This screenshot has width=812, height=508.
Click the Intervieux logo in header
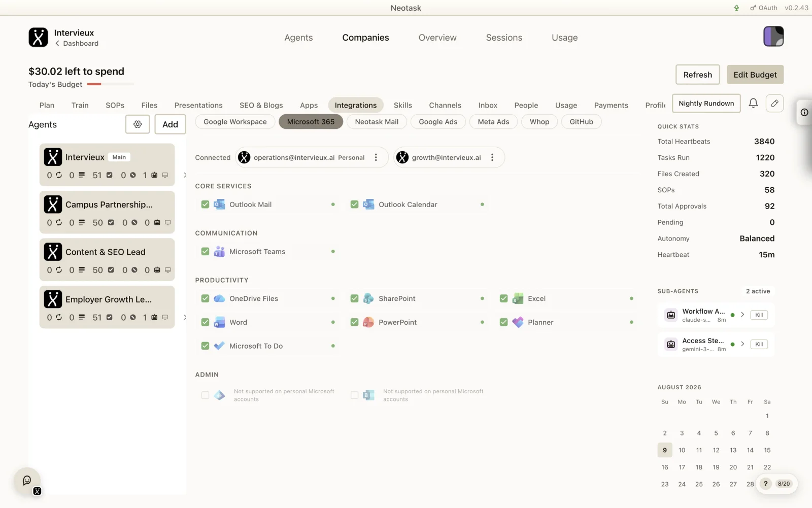(38, 38)
